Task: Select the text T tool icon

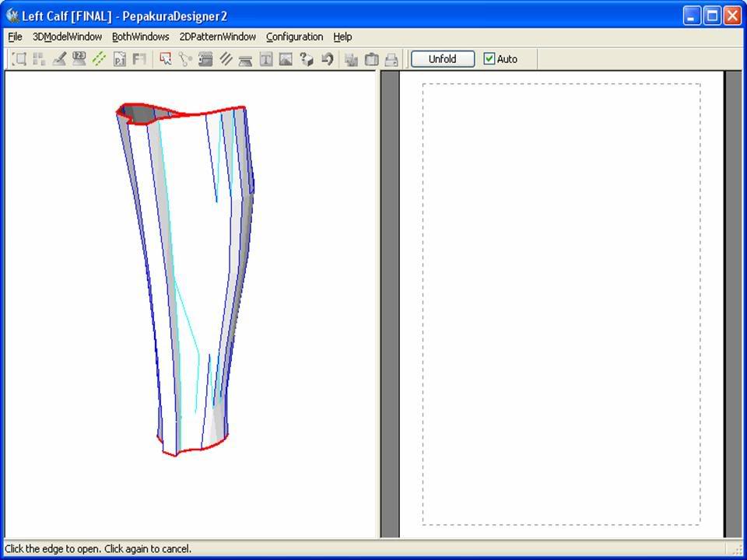Action: (x=266, y=59)
